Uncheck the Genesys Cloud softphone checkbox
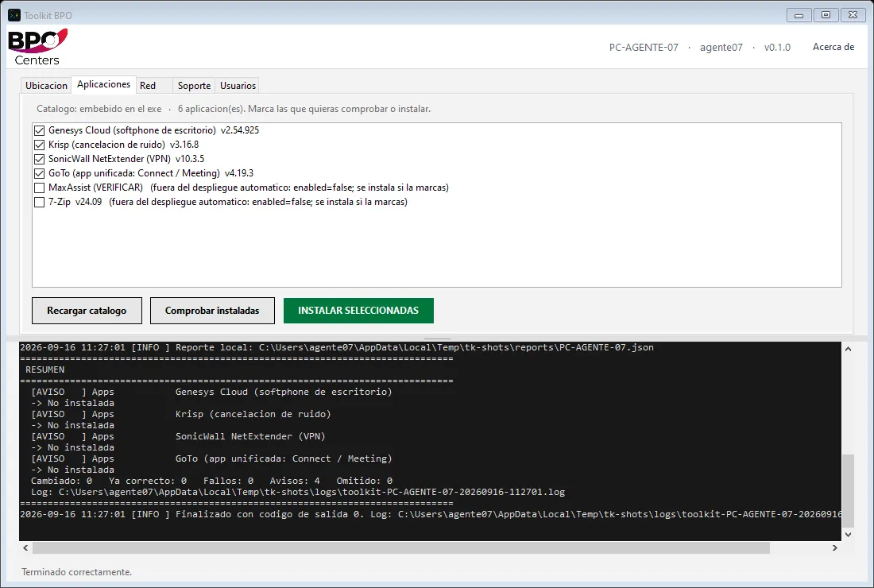The image size is (874, 588). pos(39,130)
